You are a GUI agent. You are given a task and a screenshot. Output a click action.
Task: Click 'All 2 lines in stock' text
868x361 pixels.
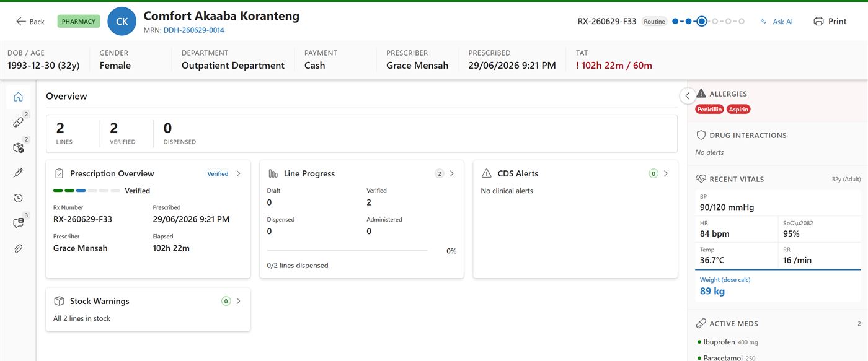click(82, 318)
